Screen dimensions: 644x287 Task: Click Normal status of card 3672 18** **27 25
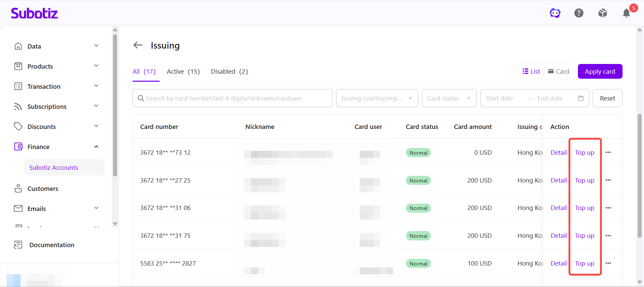pos(418,181)
